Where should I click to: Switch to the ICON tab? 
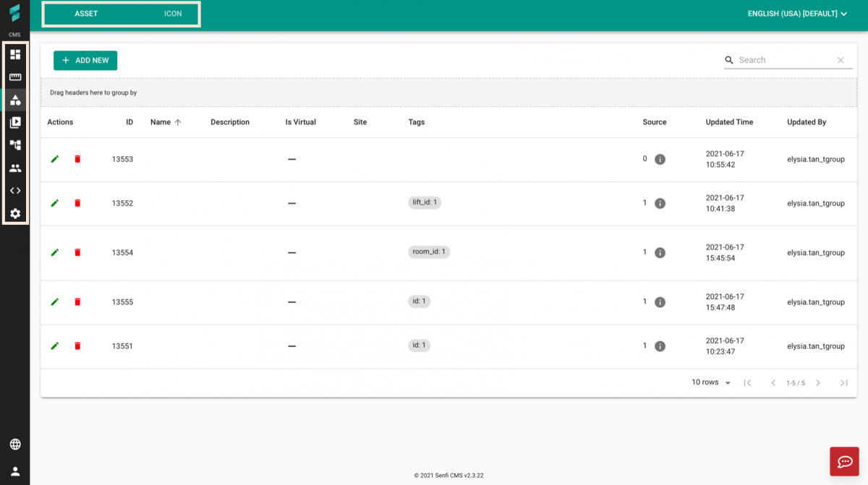tap(174, 13)
